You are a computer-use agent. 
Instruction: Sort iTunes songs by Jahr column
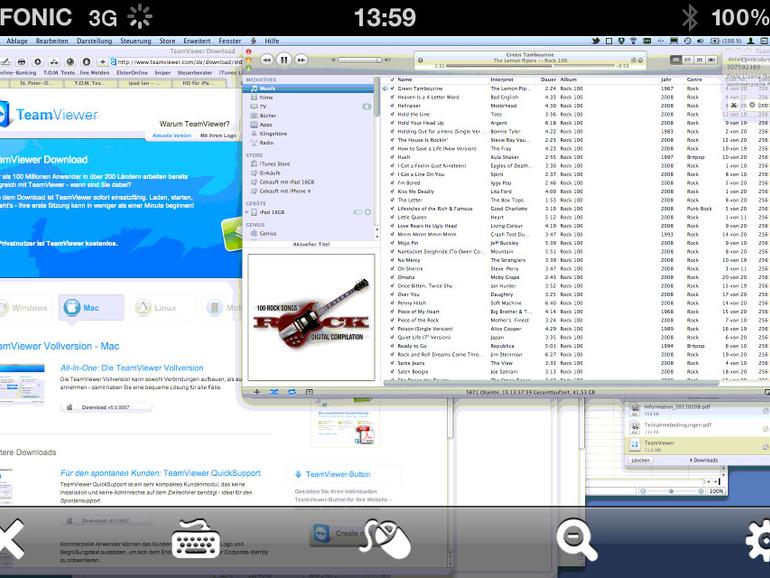[x=666, y=79]
